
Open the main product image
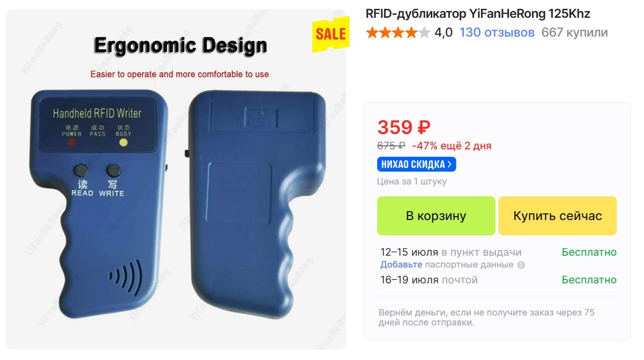(176, 180)
